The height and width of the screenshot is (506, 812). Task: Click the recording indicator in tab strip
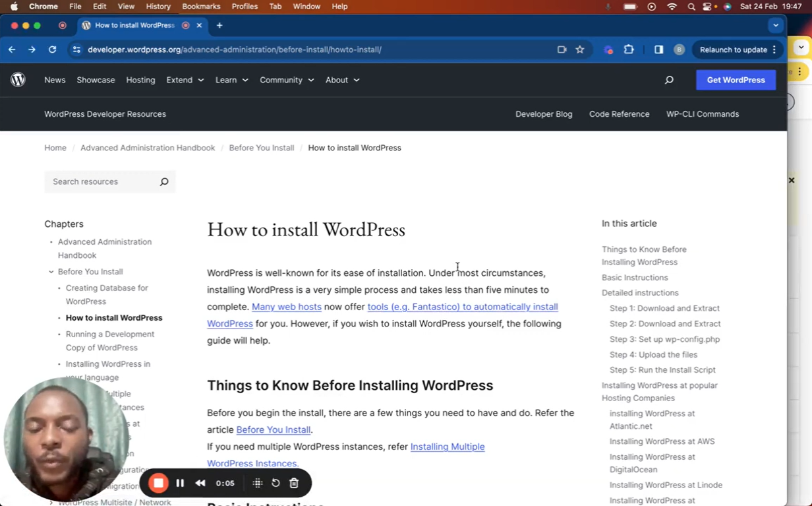tap(63, 25)
